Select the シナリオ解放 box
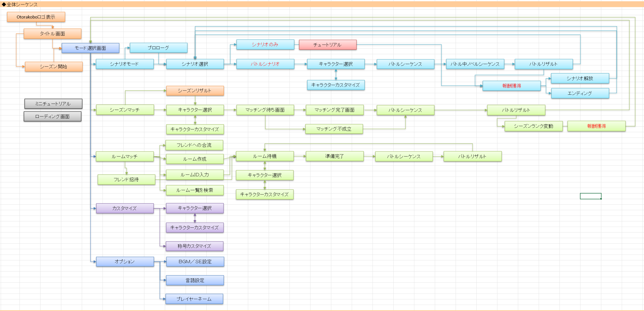Viewport: 644px width, 311px height. [580, 79]
